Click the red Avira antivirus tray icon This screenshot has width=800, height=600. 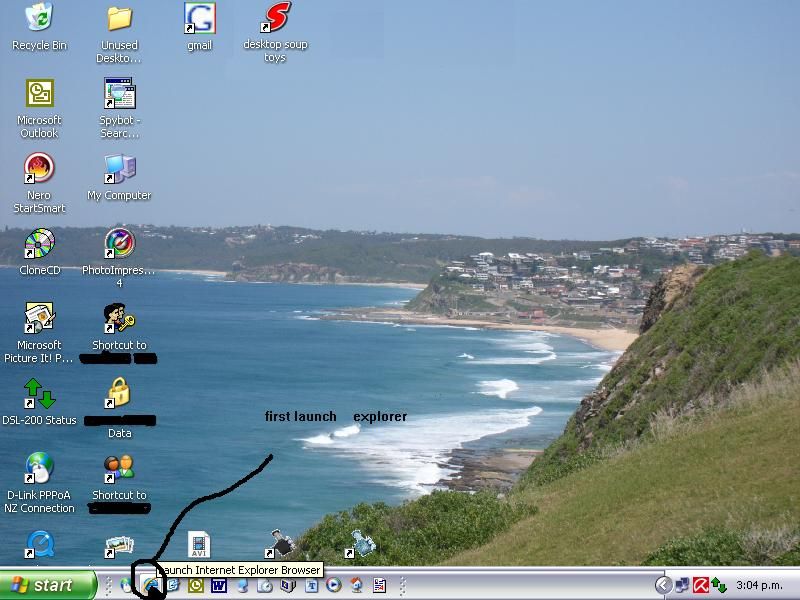coord(701,585)
